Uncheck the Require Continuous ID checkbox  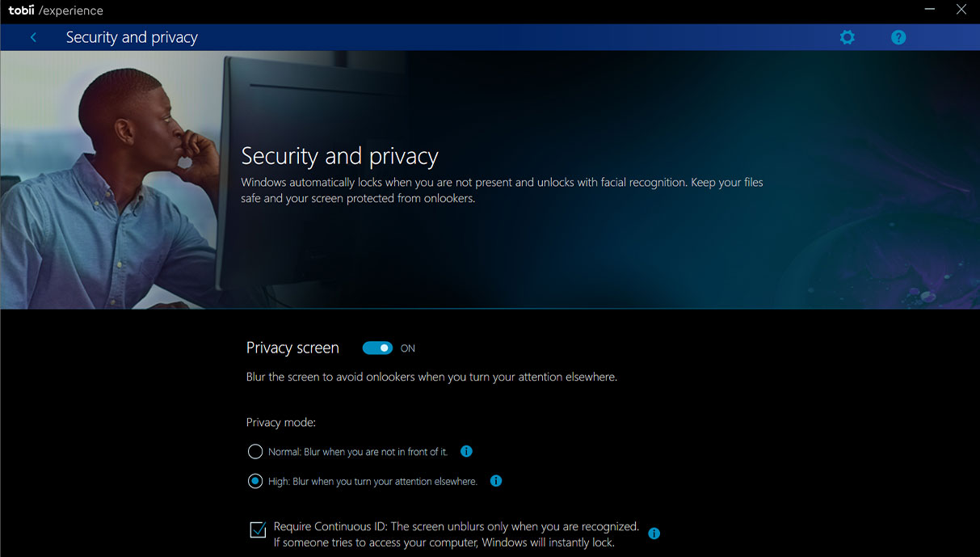[258, 530]
